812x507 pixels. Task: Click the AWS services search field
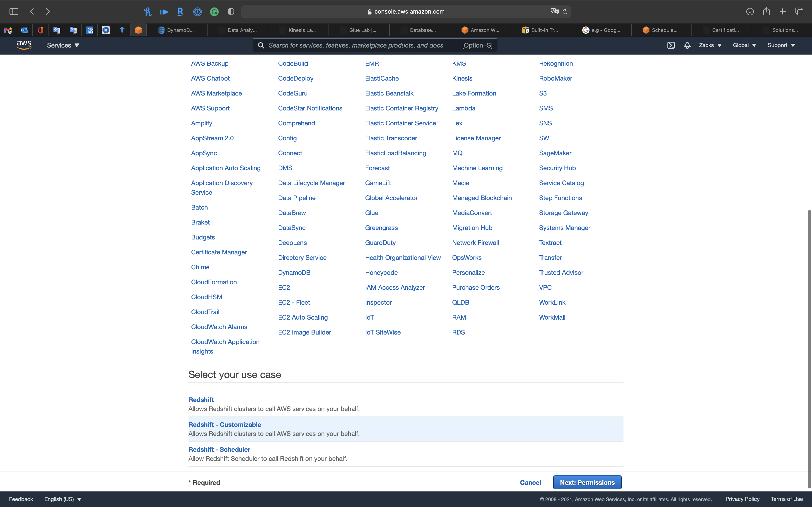(362, 45)
